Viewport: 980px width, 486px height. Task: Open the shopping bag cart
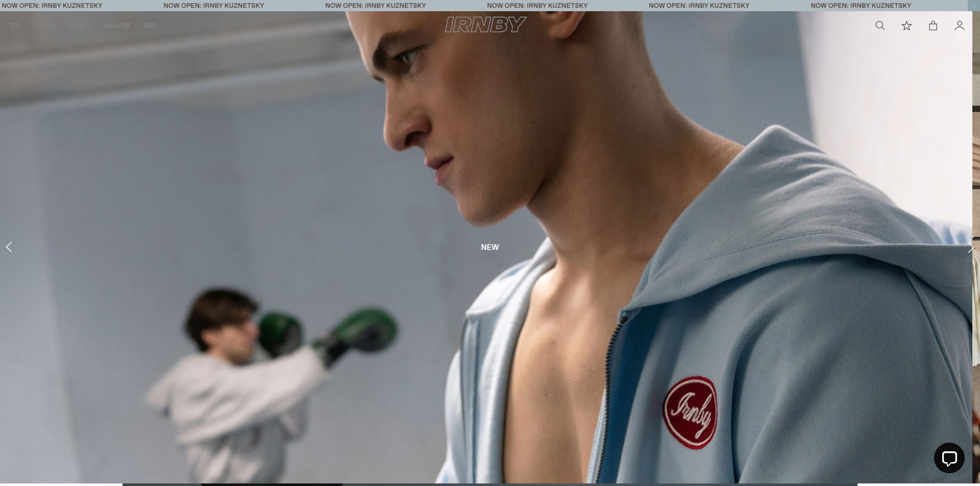pyautogui.click(x=933, y=25)
